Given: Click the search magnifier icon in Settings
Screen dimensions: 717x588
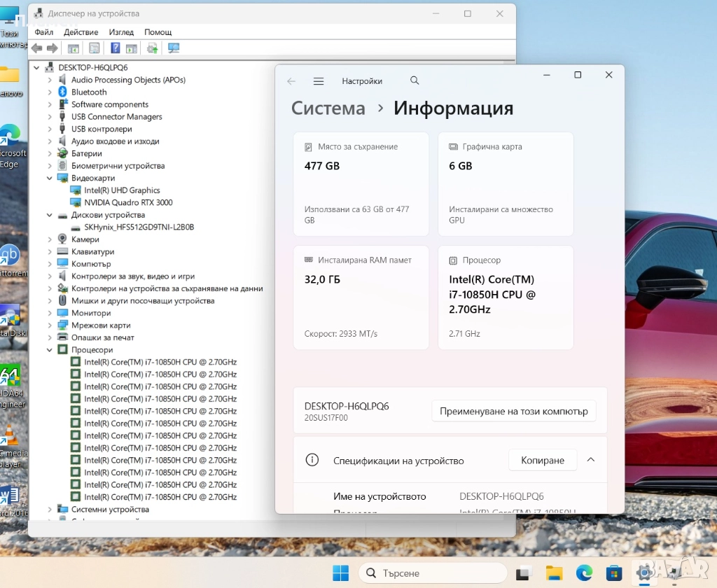Looking at the screenshot, I should pos(415,81).
